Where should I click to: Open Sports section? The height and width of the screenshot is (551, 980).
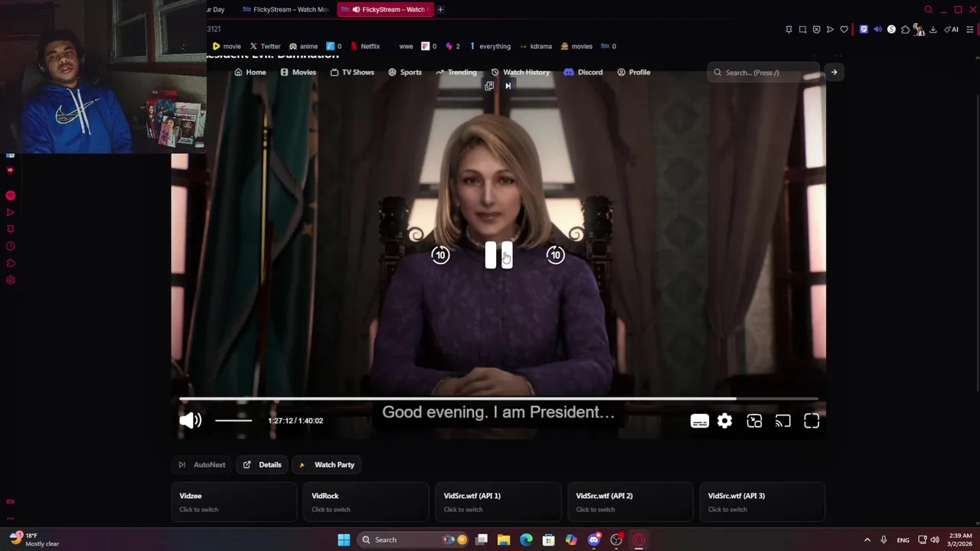(x=405, y=72)
